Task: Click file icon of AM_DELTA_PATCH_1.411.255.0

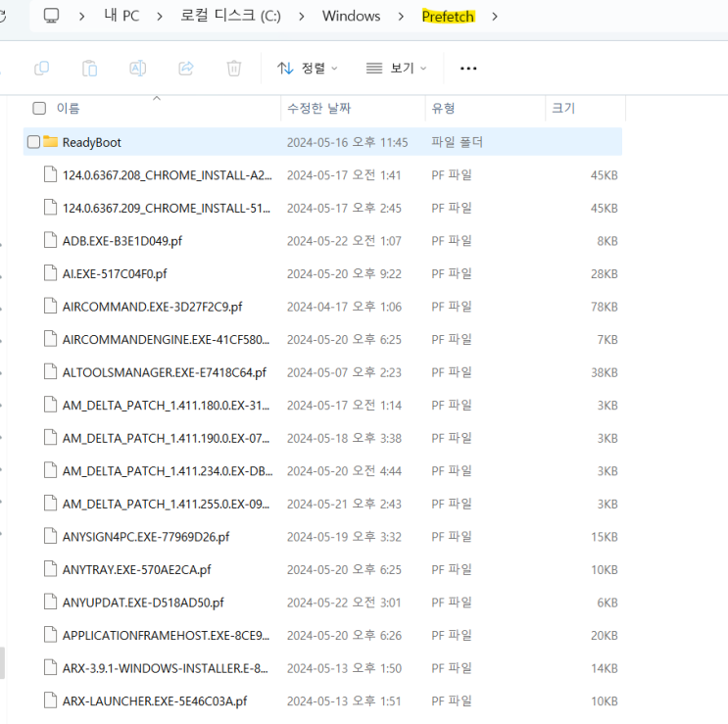Action: coord(51,504)
